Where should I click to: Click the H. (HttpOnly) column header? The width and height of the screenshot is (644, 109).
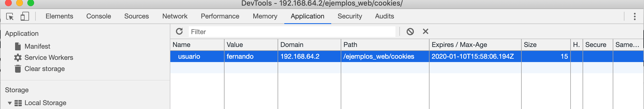[577, 45]
